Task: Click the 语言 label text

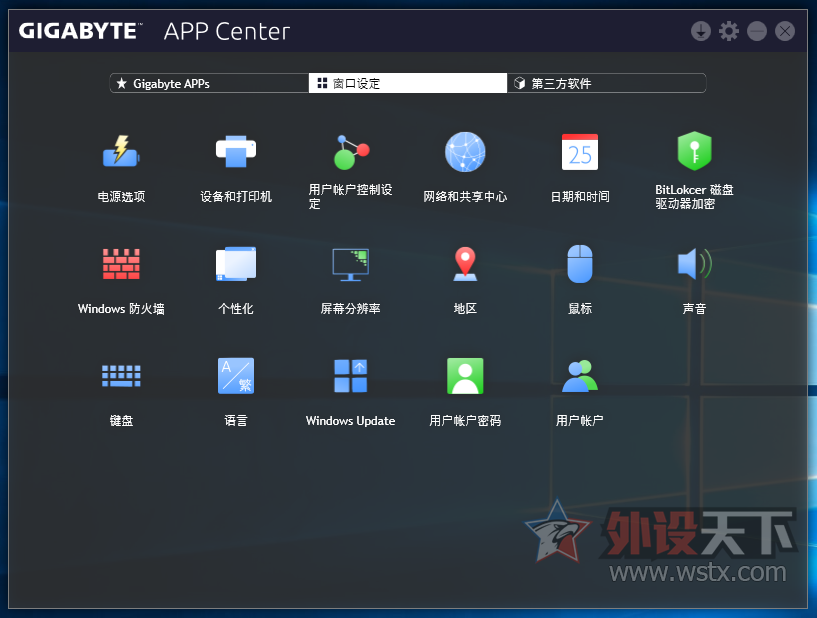Action: [236, 421]
